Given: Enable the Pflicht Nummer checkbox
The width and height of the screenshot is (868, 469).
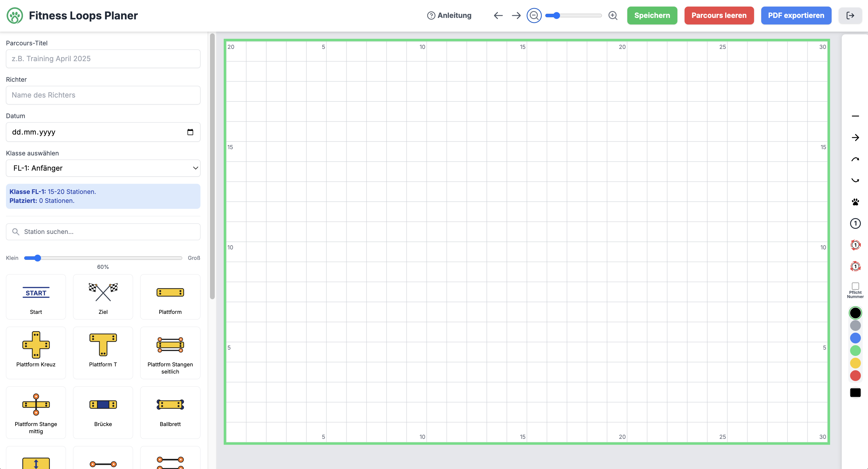Looking at the screenshot, I should pyautogui.click(x=855, y=286).
